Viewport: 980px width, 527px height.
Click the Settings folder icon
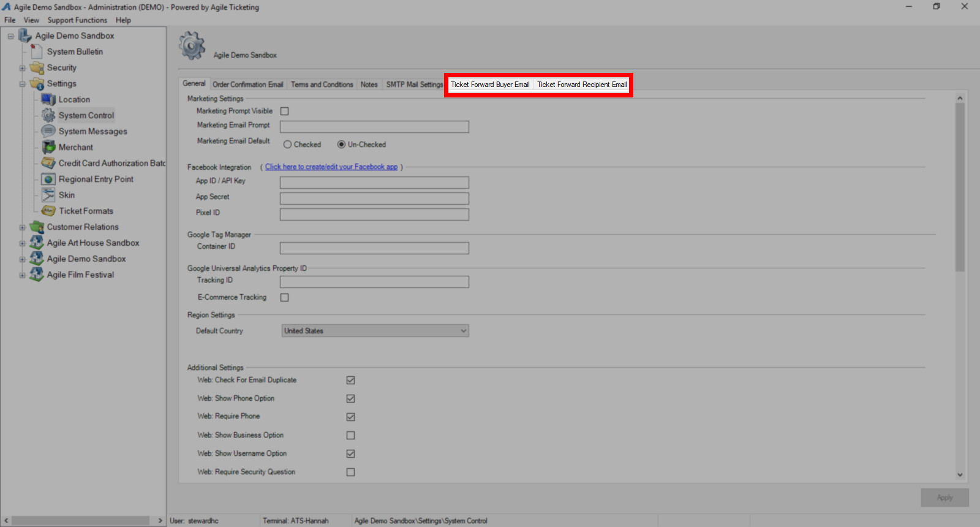(37, 83)
